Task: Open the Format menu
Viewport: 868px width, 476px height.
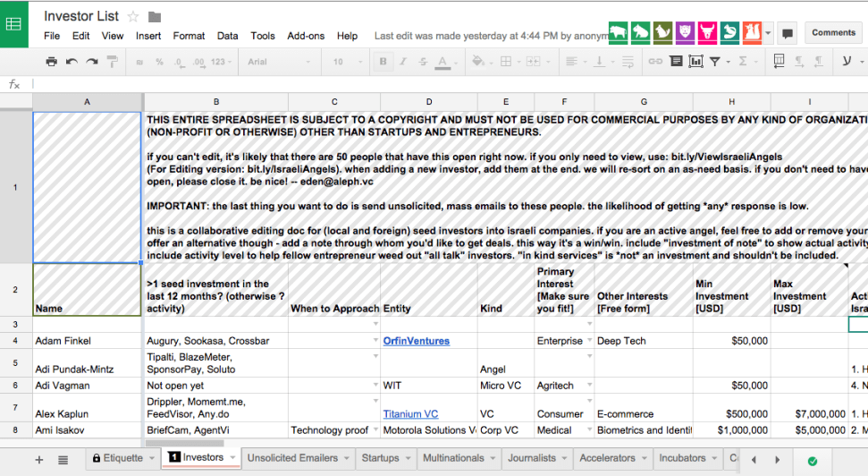Action: click(189, 36)
